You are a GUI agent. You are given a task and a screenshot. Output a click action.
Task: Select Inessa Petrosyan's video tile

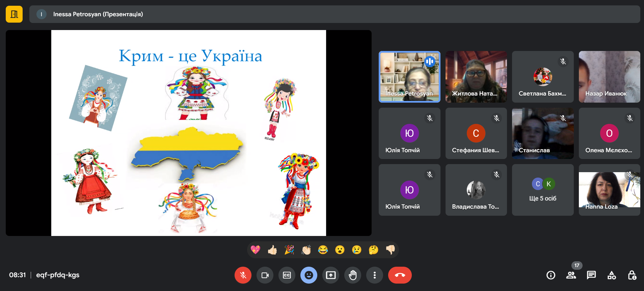tap(409, 77)
